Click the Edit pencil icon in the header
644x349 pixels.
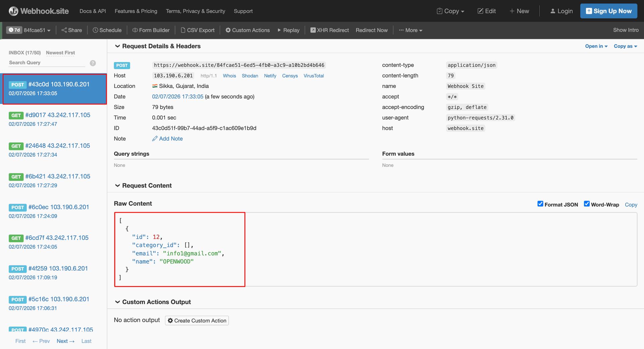[x=480, y=11]
